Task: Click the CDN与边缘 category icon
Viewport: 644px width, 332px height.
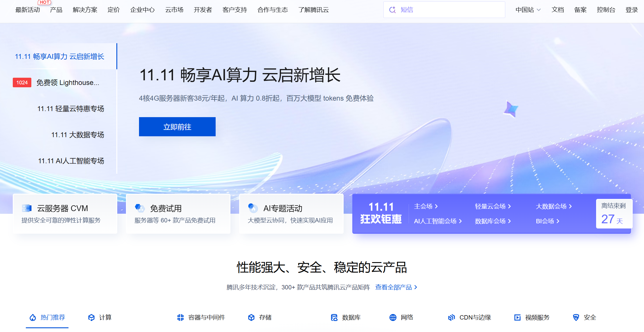Action: pos(452,318)
